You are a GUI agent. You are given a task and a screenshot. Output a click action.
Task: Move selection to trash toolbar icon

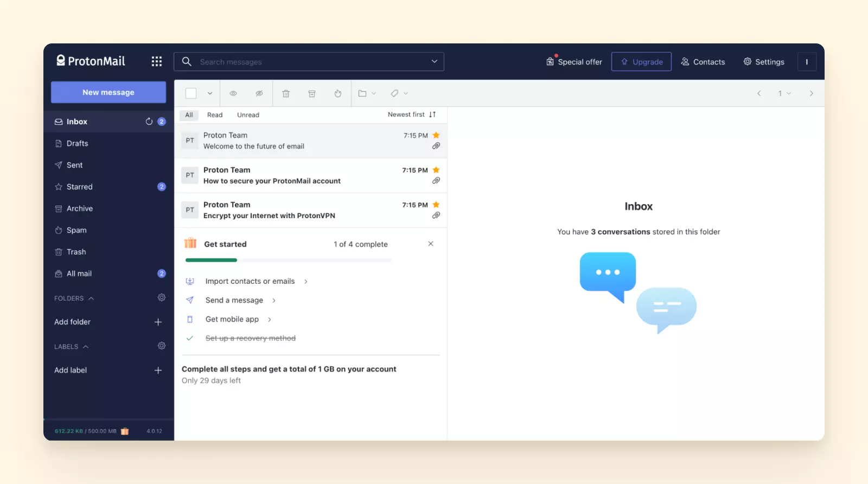pyautogui.click(x=286, y=93)
